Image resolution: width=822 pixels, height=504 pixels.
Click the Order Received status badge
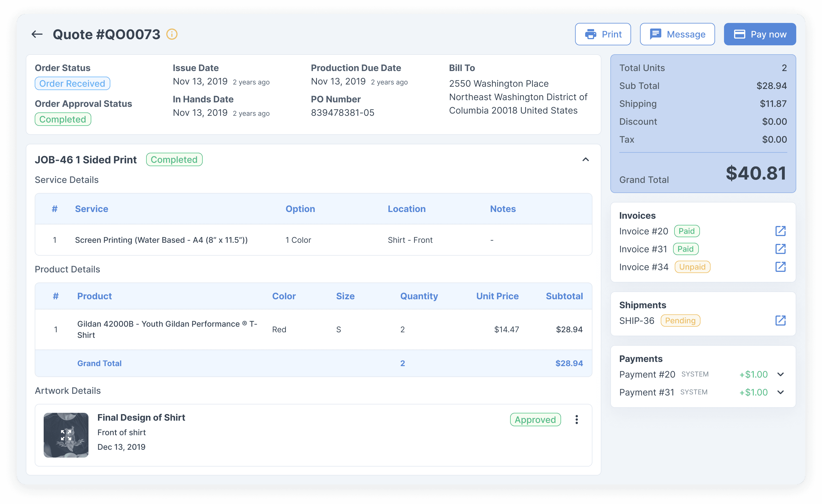73,83
